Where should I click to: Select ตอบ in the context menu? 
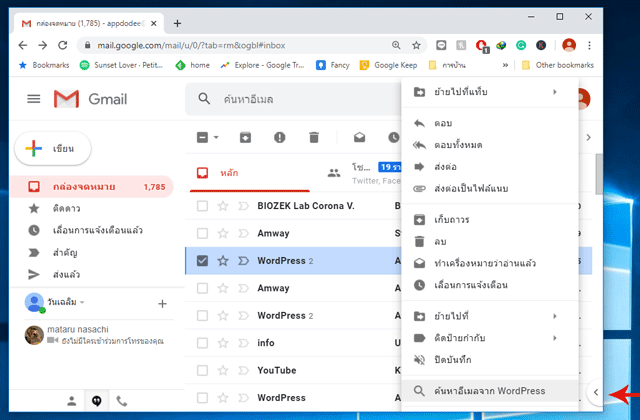click(490, 123)
